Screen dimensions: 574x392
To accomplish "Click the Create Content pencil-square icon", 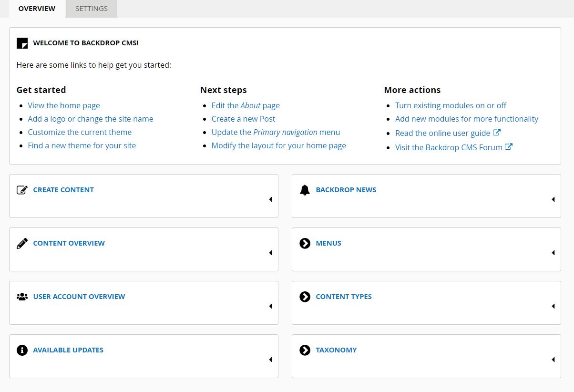I will [22, 190].
